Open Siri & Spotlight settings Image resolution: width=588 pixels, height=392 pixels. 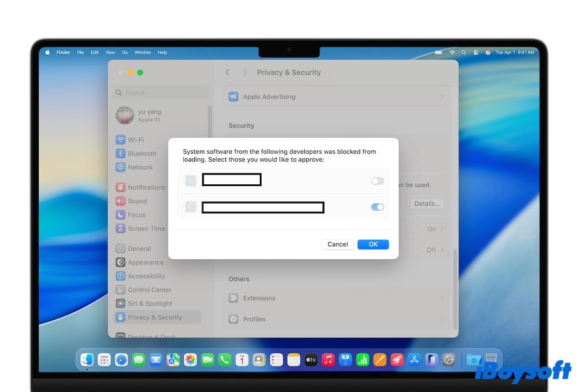[x=149, y=303]
